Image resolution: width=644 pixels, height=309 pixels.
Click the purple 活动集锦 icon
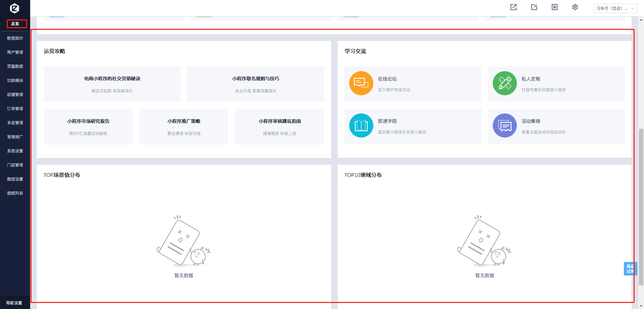tap(504, 125)
